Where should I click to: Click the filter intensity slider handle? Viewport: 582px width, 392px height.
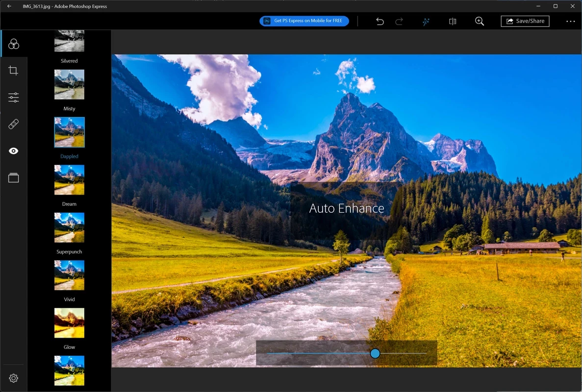pyautogui.click(x=375, y=353)
